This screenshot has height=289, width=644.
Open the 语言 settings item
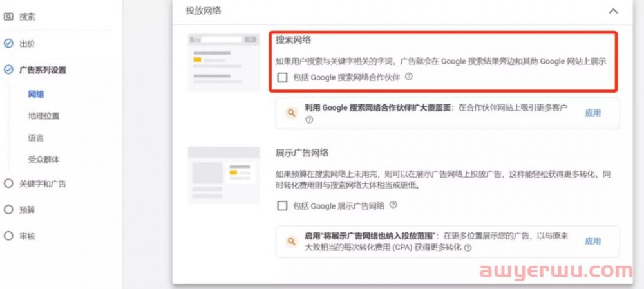pos(36,138)
